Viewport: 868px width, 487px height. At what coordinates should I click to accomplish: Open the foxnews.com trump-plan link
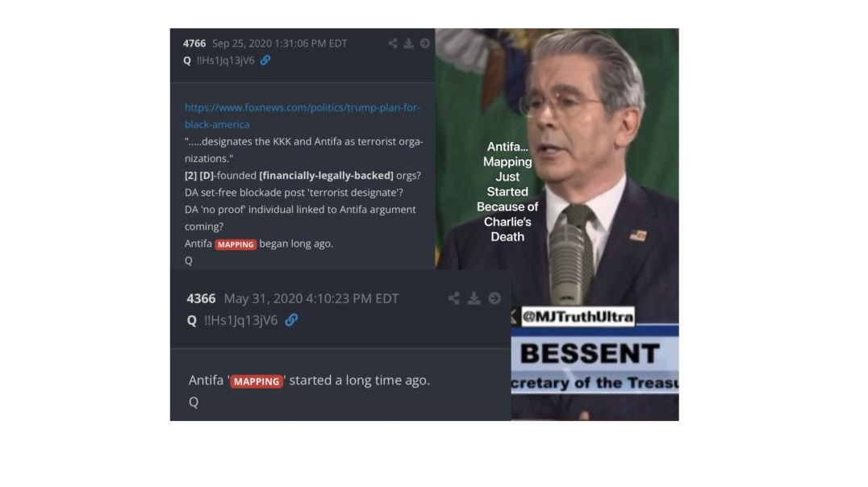303,107
